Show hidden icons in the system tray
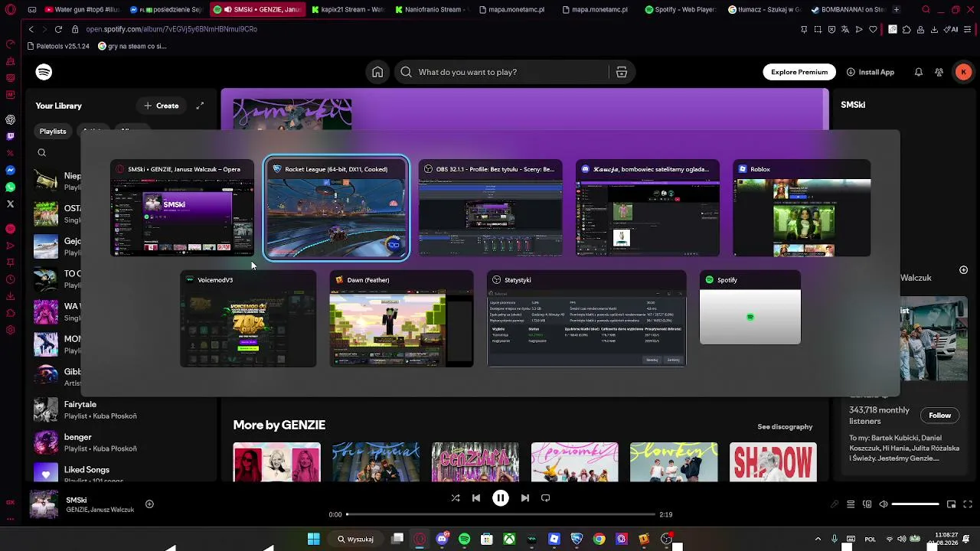The width and height of the screenshot is (980, 551). pyautogui.click(x=818, y=539)
